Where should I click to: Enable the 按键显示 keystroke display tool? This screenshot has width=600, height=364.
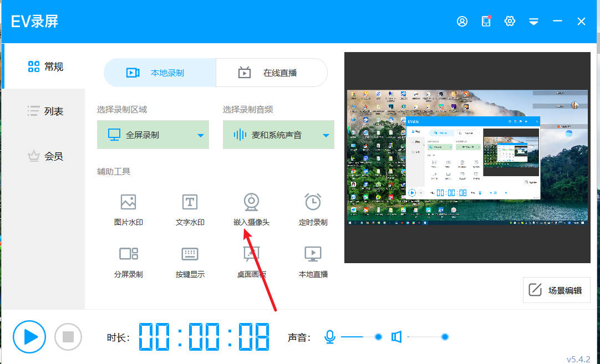pos(190,261)
